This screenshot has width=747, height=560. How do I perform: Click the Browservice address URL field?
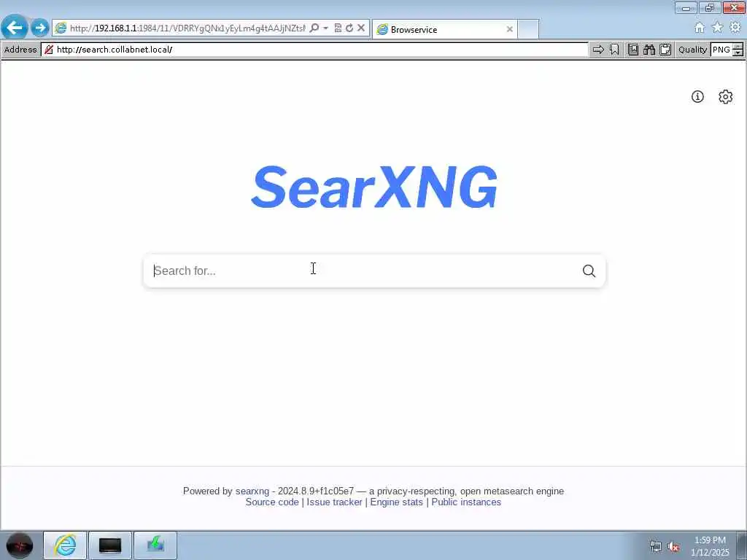314,50
